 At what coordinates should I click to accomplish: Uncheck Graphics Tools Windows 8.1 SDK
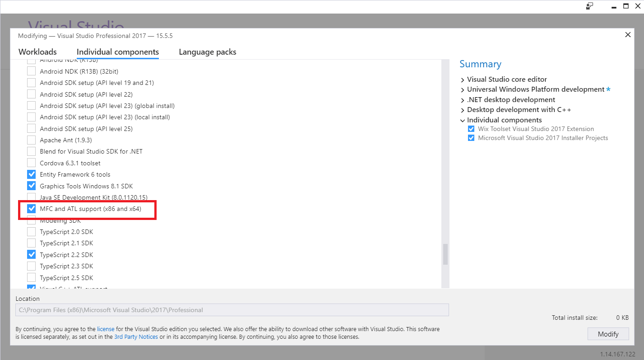[x=31, y=186]
